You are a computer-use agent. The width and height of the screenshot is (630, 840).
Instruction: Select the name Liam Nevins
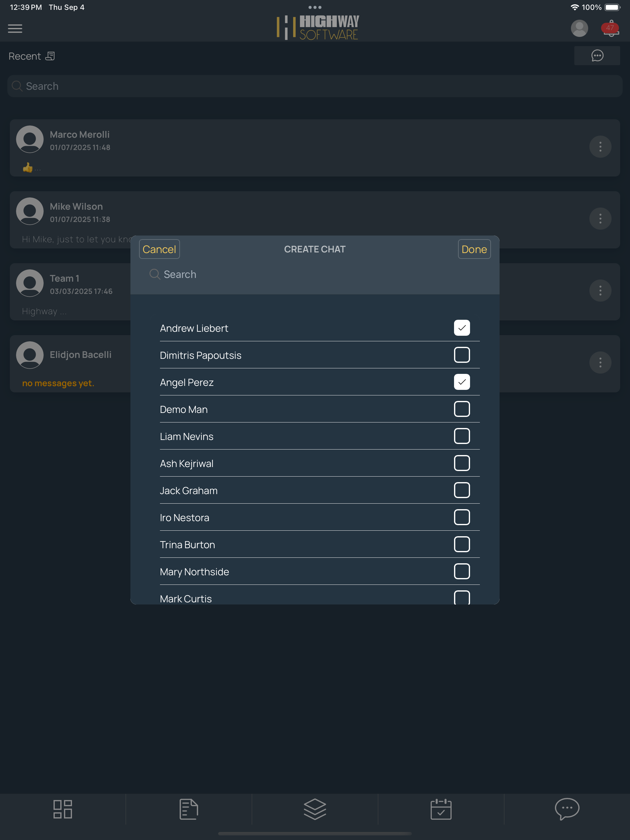(186, 437)
